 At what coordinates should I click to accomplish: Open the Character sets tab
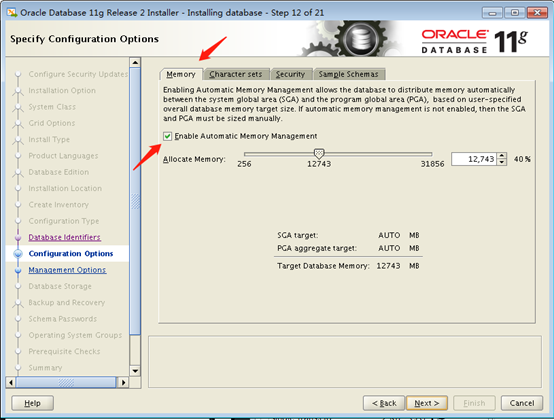point(236,74)
